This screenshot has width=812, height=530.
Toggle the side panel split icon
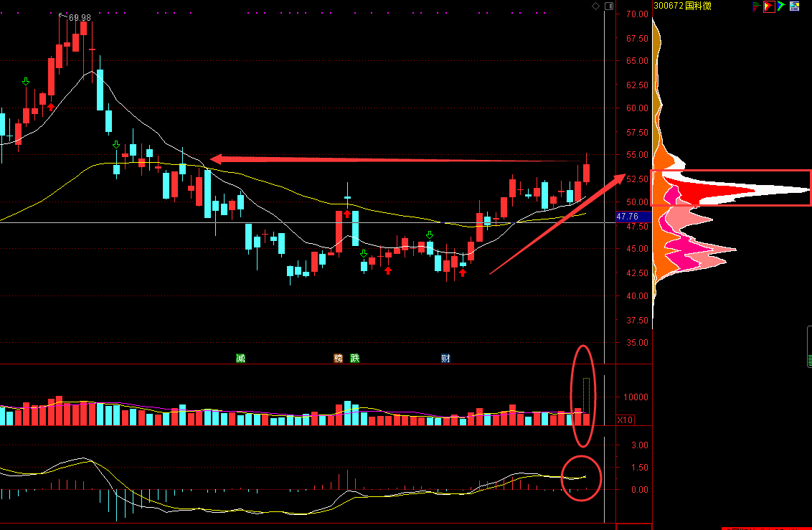(x=610, y=6)
